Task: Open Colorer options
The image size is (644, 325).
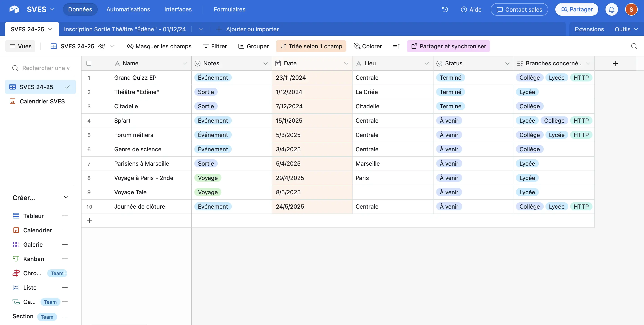Action: pyautogui.click(x=367, y=46)
